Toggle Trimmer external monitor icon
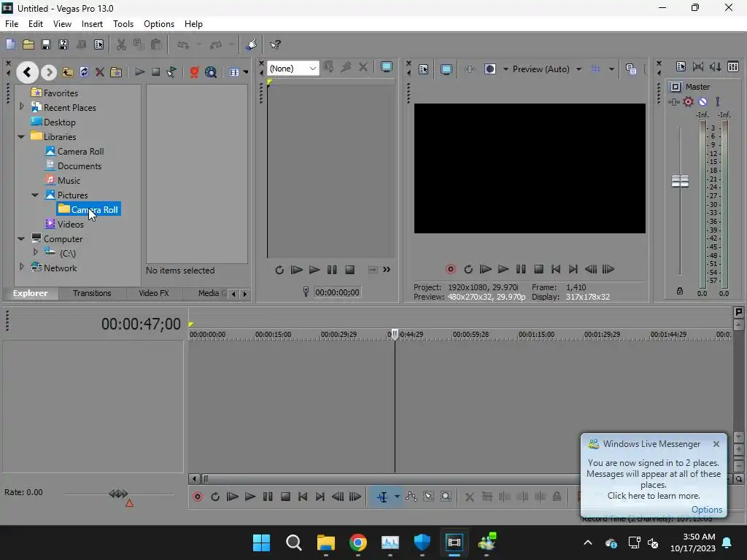Image resolution: width=747 pixels, height=560 pixels. 387,67
